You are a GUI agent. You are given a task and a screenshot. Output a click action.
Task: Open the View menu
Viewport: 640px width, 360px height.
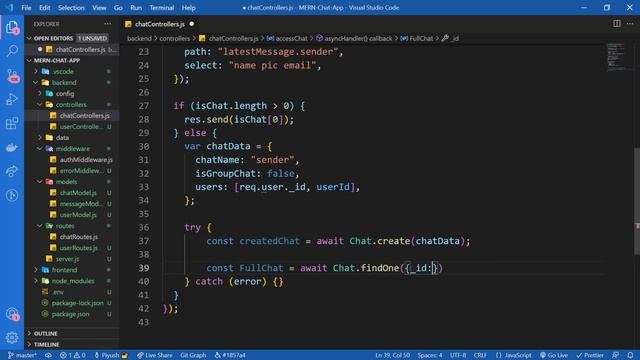(99, 8)
